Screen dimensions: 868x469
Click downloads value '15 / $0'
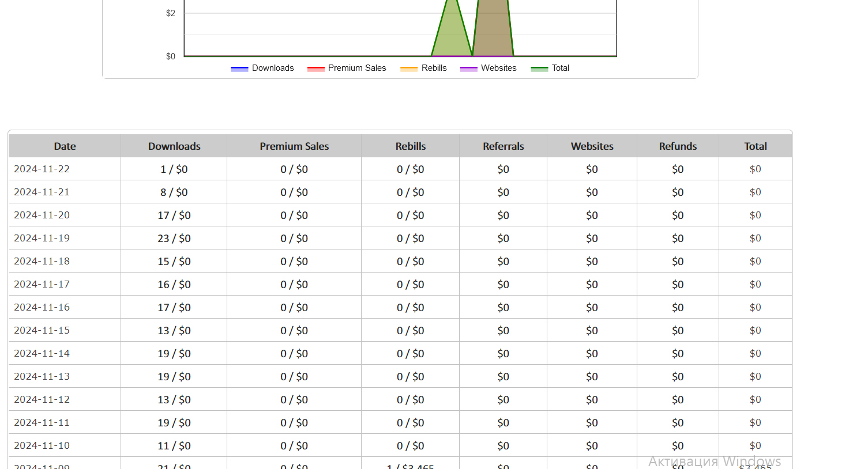click(x=174, y=262)
